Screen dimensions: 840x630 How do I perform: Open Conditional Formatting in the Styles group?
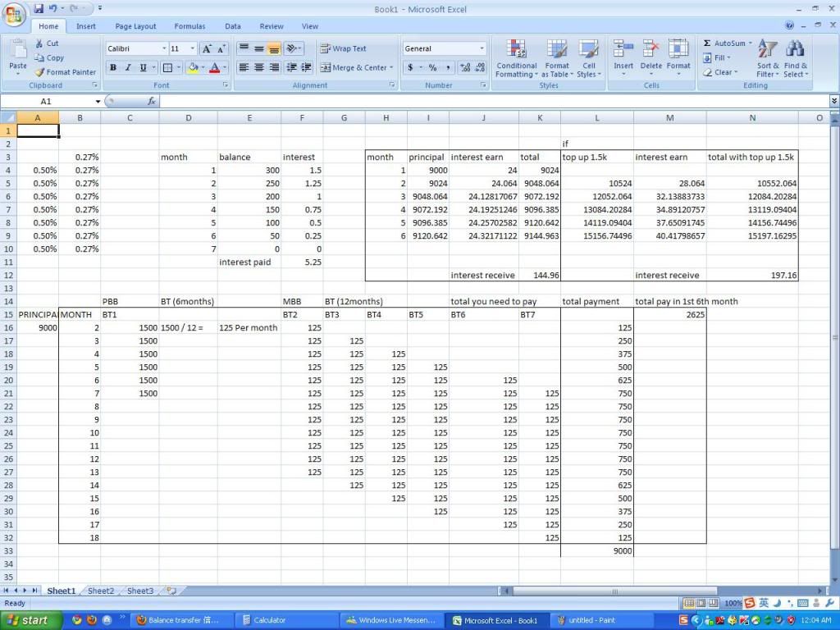click(516, 59)
